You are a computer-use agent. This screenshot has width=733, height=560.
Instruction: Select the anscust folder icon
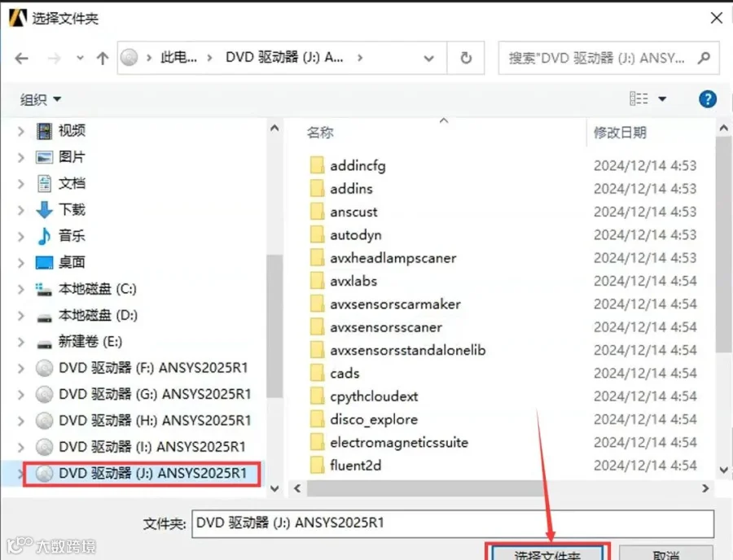[317, 212]
